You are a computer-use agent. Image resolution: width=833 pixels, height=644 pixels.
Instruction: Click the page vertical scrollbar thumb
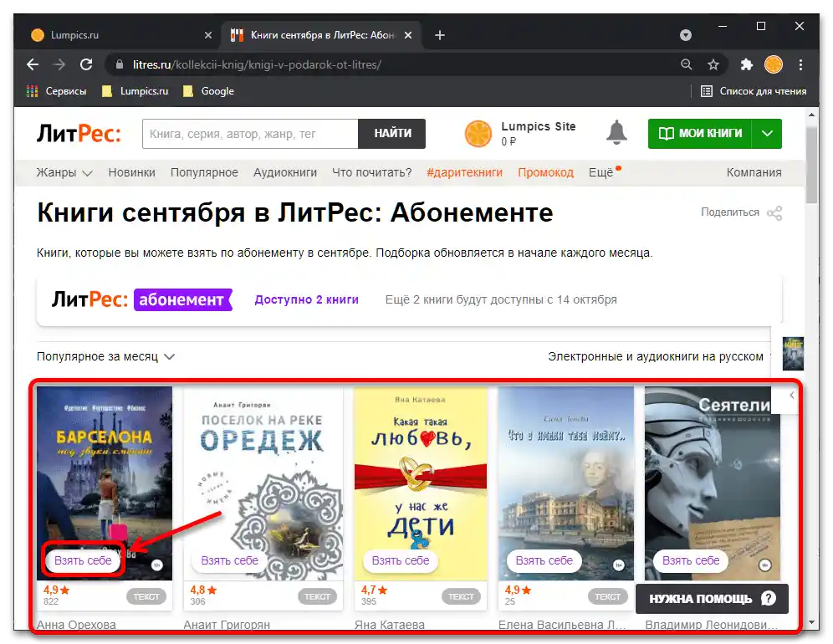(x=811, y=165)
